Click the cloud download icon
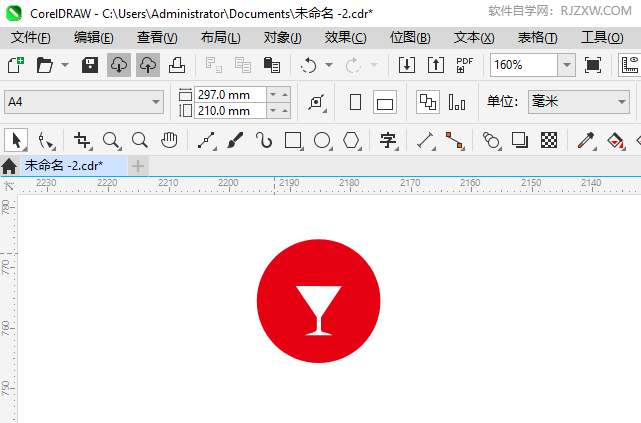Screen dimensions: 641x423 pyautogui.click(x=119, y=65)
